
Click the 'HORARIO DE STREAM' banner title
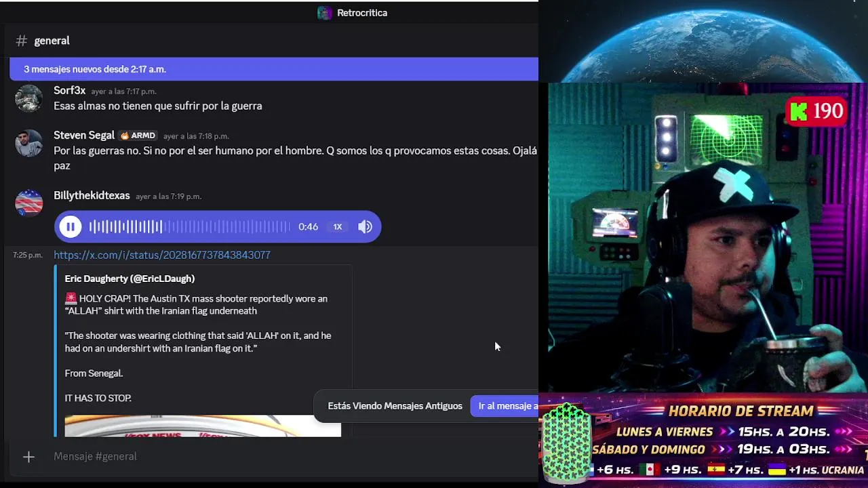pos(741,411)
